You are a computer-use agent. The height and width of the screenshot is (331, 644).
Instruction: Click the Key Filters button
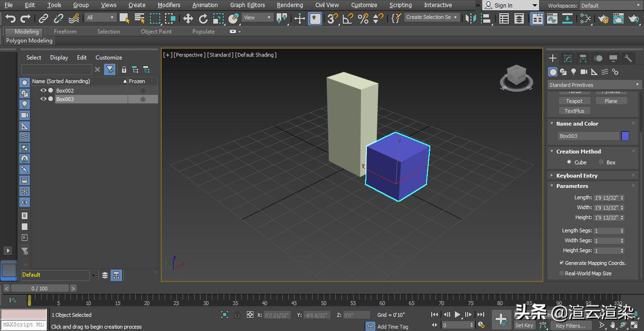(x=571, y=325)
